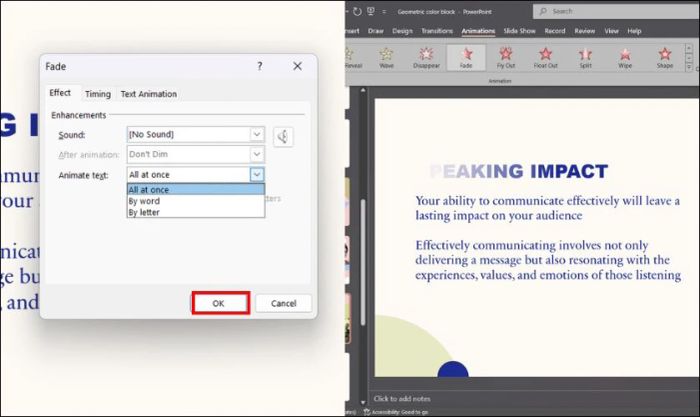Screen dimensions: 700x417
Task: Choose the Fly Out animation effect
Action: click(x=506, y=58)
